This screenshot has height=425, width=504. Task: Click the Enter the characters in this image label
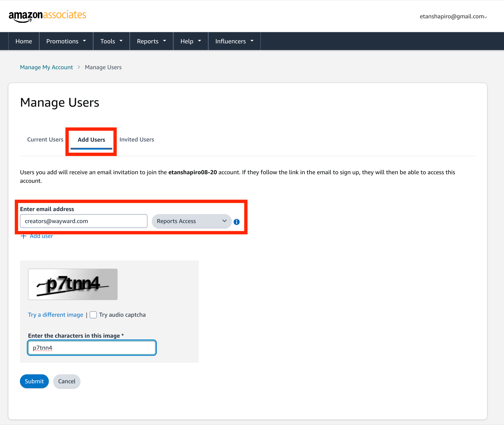click(76, 336)
